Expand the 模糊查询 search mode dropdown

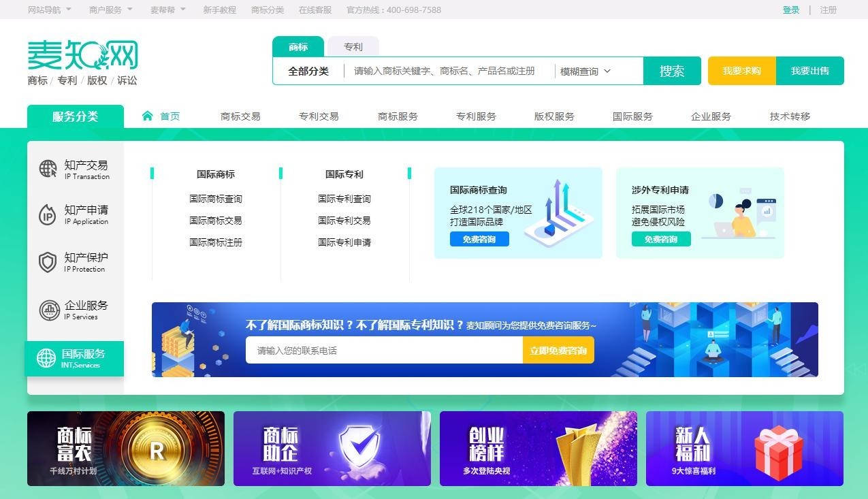pyautogui.click(x=585, y=71)
